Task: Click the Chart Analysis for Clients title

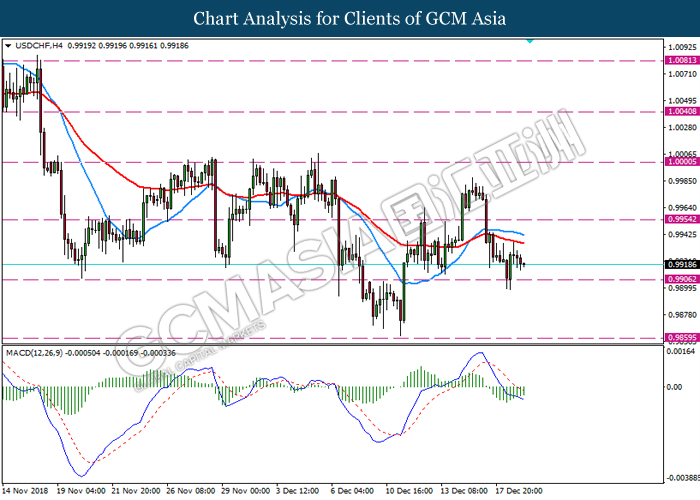Action: tap(350, 19)
